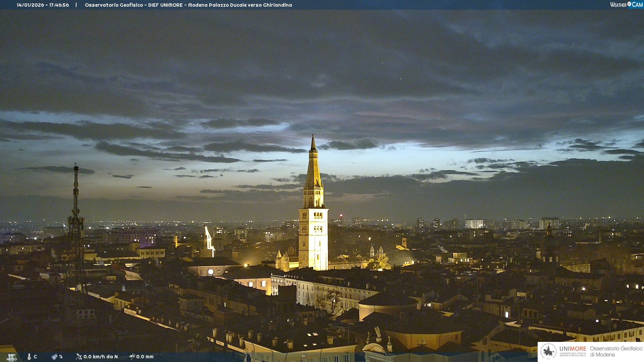The width and height of the screenshot is (644, 362).
Task: Click the UNIMORE university seal emblem
Action: pos(548,352)
